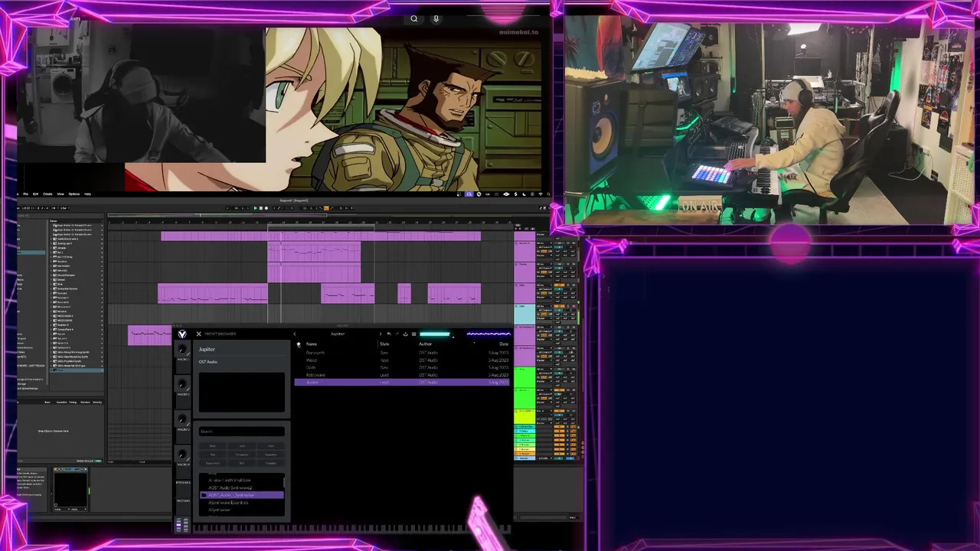Click the Macro 1 knob in Vital
Image resolution: width=980 pixels, height=551 pixels.
point(181,349)
